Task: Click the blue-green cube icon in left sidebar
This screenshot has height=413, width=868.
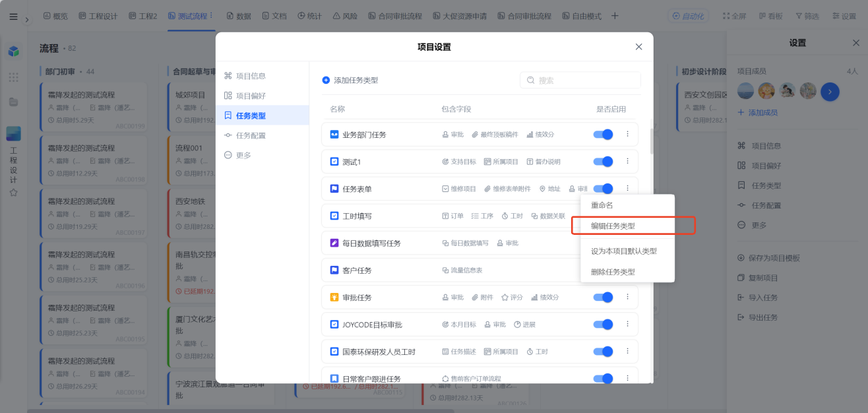Action: [x=13, y=51]
